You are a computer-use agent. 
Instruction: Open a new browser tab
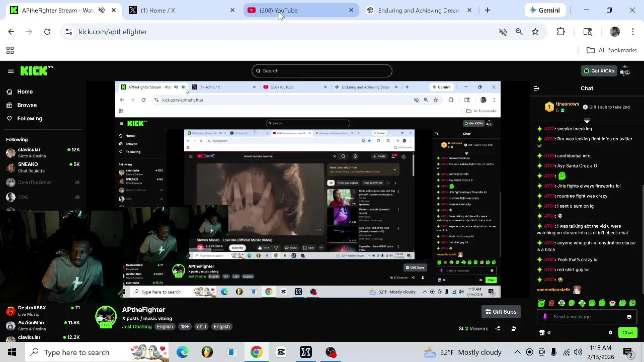[487, 10]
